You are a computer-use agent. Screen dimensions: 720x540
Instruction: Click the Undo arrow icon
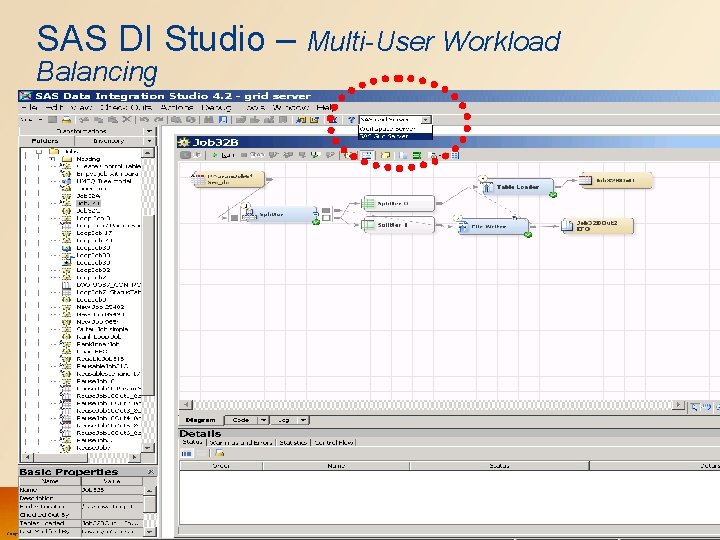(x=144, y=120)
